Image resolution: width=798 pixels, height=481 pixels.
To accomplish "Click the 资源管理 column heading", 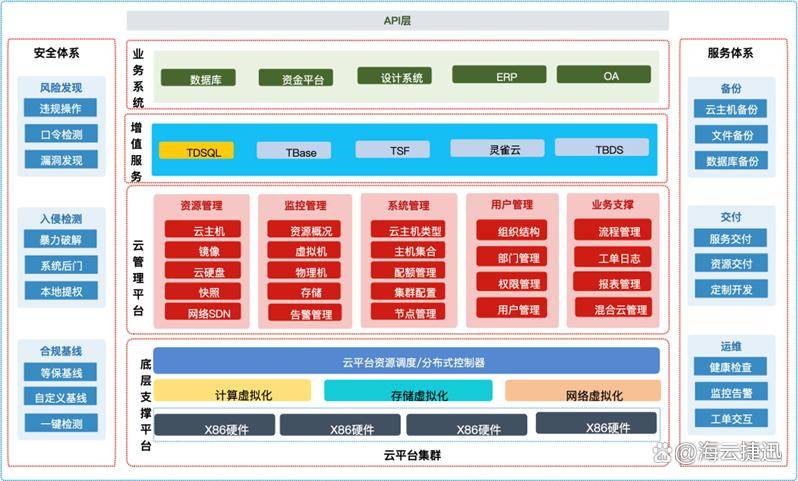I will [202, 206].
